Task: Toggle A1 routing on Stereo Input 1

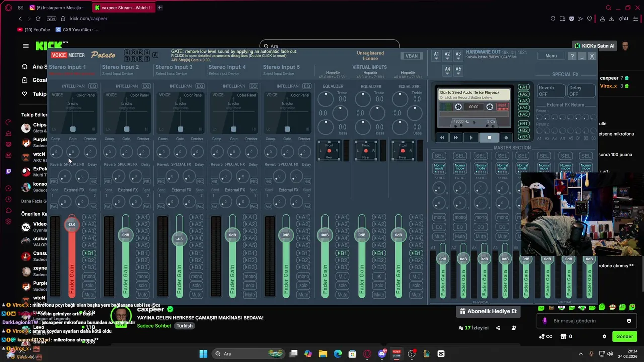Action: point(89,217)
